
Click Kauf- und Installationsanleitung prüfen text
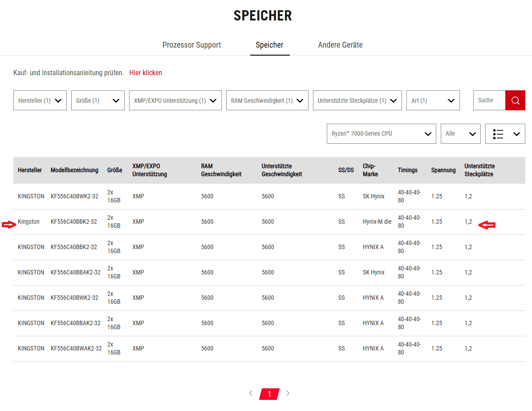pos(69,73)
